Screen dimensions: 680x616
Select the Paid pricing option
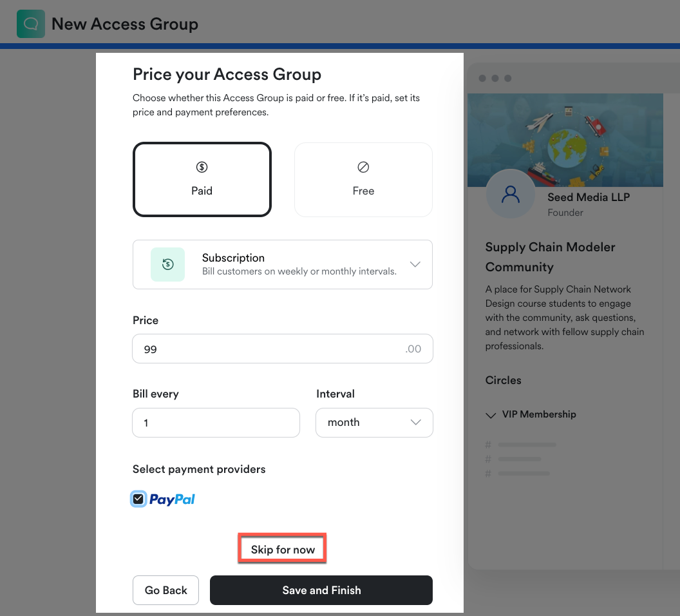point(202,179)
